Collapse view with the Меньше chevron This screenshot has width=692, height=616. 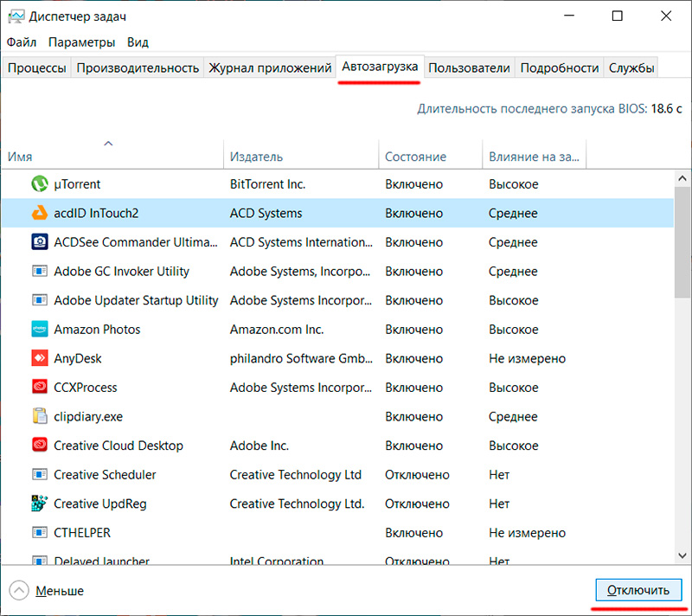tap(19, 591)
